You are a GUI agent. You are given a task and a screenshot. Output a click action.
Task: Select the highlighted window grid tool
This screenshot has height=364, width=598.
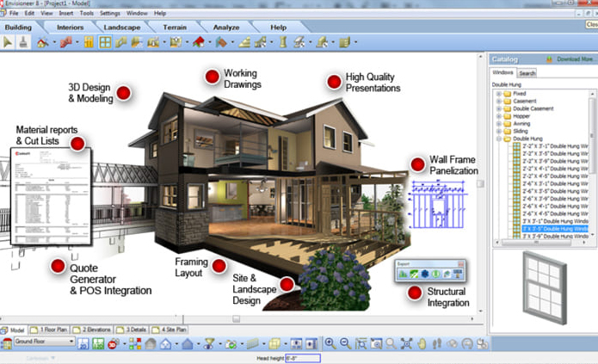(104, 41)
